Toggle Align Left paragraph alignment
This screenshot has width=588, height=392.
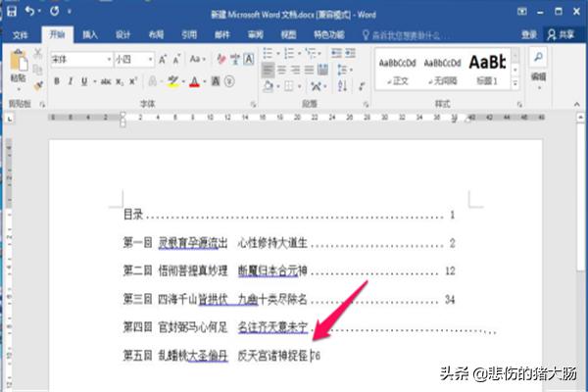(x=268, y=70)
